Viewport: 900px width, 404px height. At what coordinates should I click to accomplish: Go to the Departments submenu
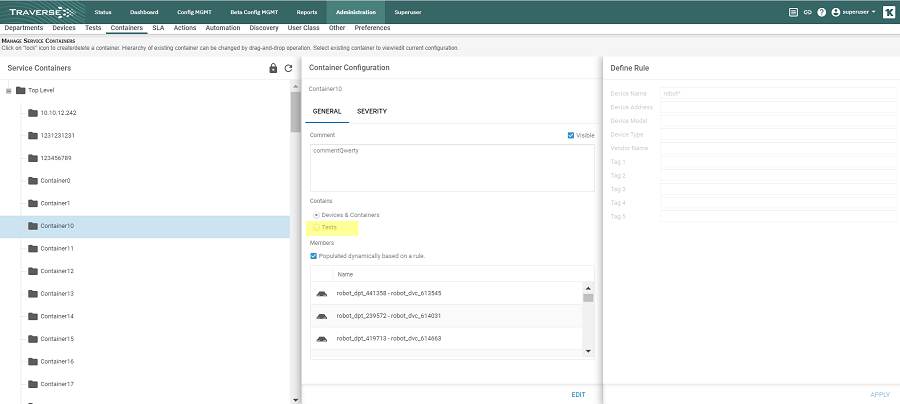point(24,28)
